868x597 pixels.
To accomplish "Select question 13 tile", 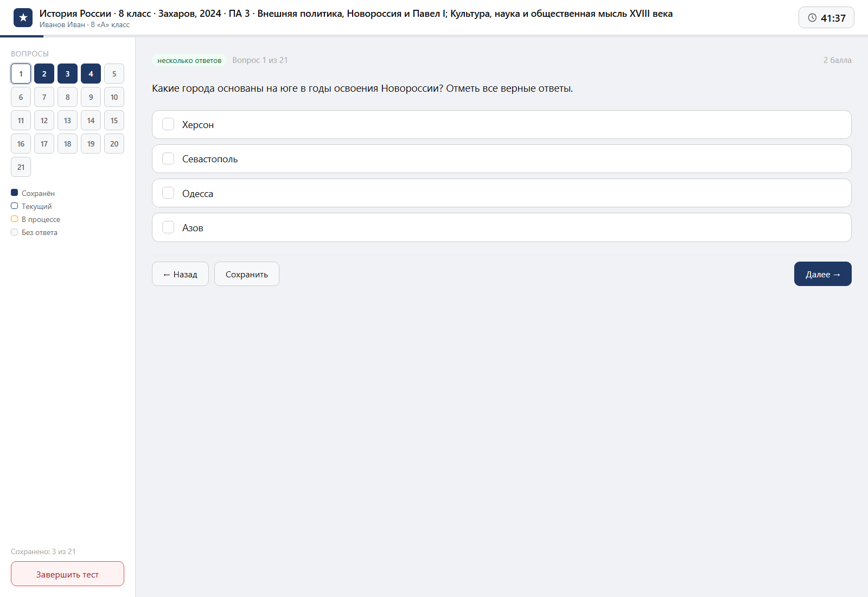I will pos(67,120).
